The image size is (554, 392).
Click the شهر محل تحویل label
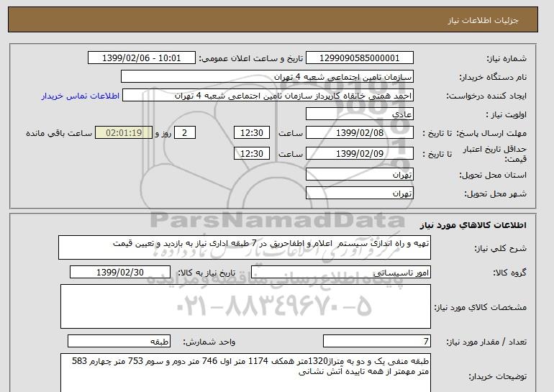pos(495,193)
